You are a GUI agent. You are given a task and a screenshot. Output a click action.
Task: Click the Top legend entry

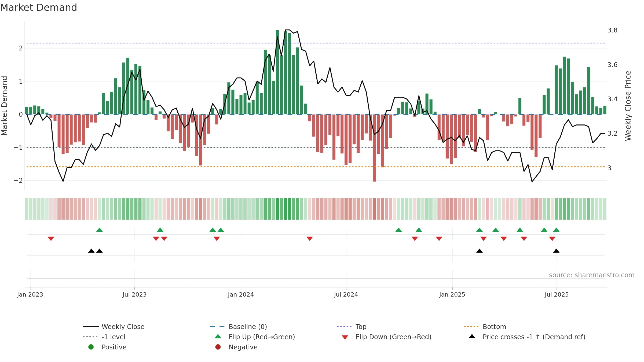[351, 327]
